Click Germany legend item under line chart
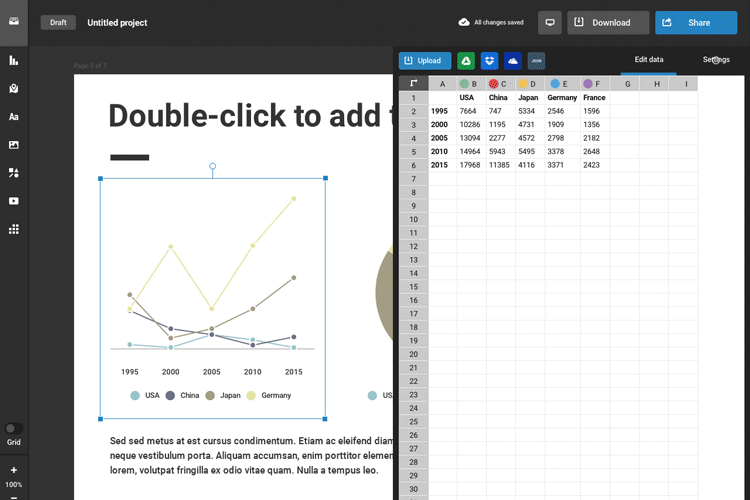Image resolution: width=750 pixels, height=500 pixels. (269, 396)
